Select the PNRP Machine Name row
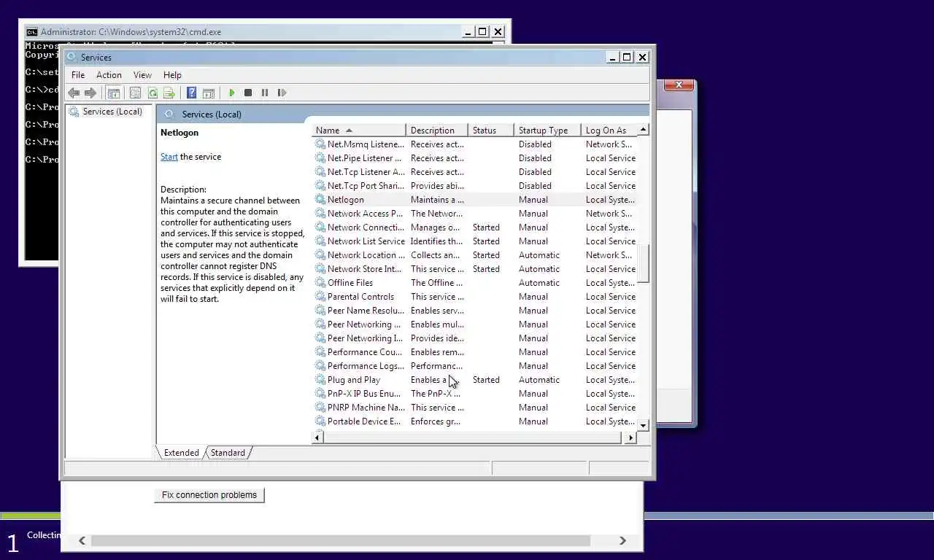Image resolution: width=934 pixels, height=560 pixels. point(475,408)
